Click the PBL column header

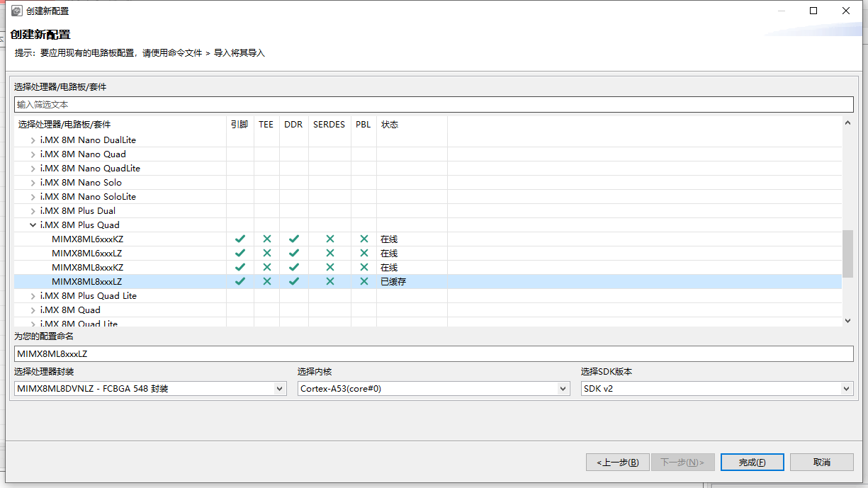363,125
